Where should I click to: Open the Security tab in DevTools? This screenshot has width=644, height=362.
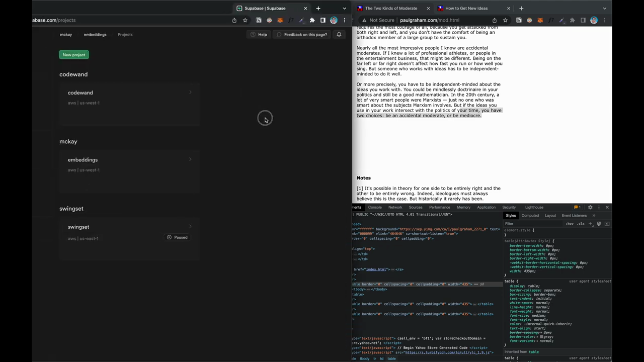pos(509,207)
